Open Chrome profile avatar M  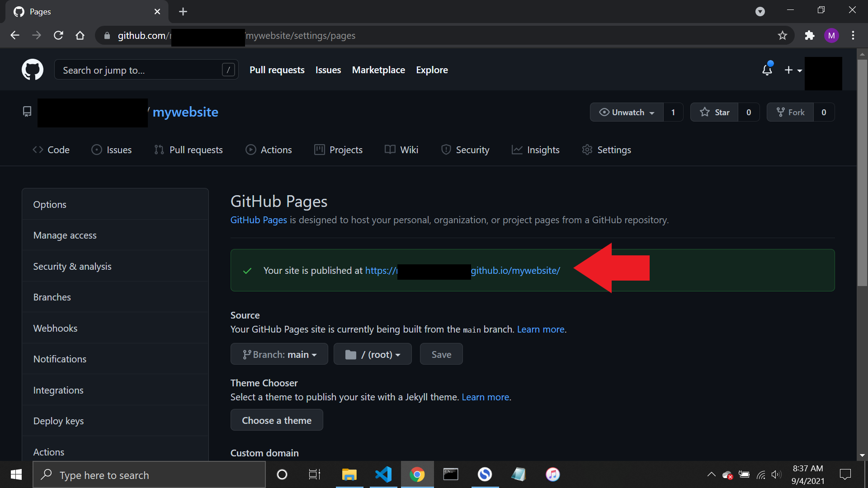pos(831,35)
